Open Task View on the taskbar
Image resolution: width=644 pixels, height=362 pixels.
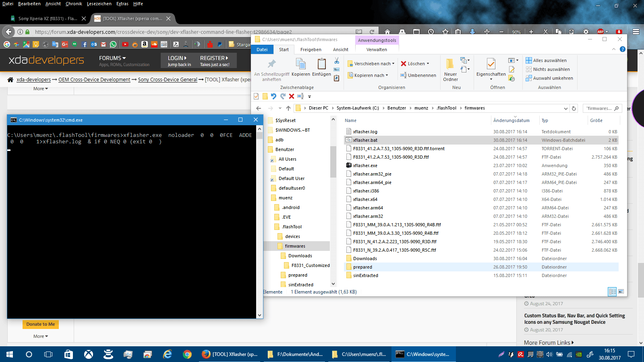48,354
